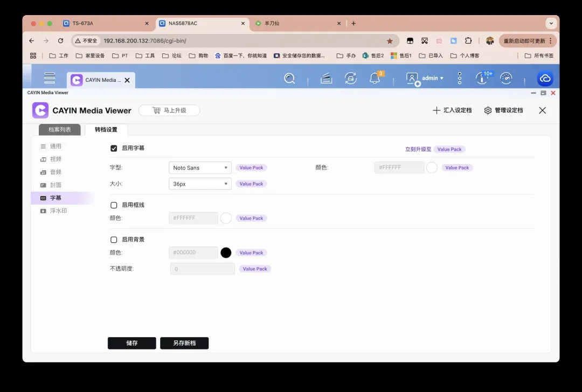
Task: Open the dashboard gauge icon
Action: click(506, 79)
